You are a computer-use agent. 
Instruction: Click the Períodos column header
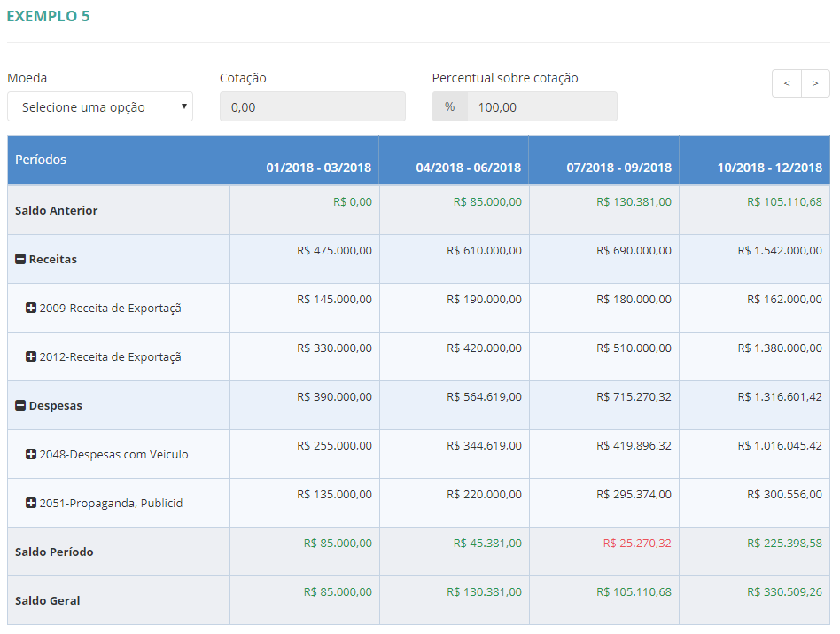coord(41,160)
